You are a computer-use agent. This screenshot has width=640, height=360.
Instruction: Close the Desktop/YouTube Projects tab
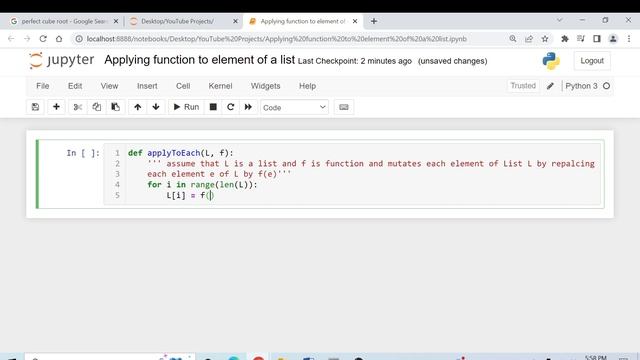pos(236,21)
